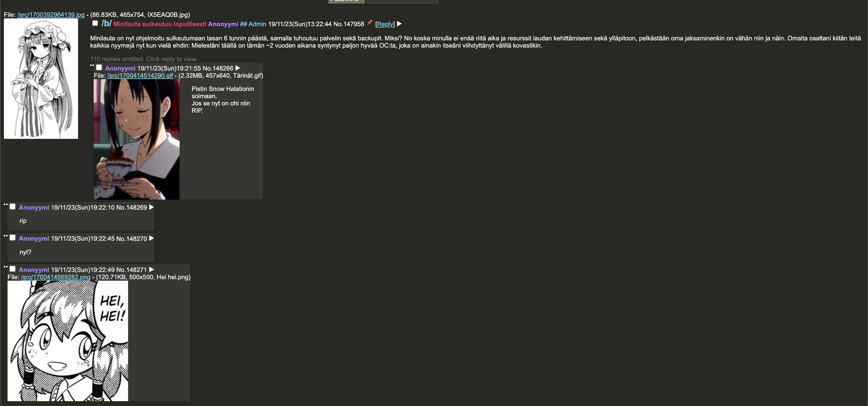Expand the Hei hei manga thumbnail

pyautogui.click(x=68, y=341)
